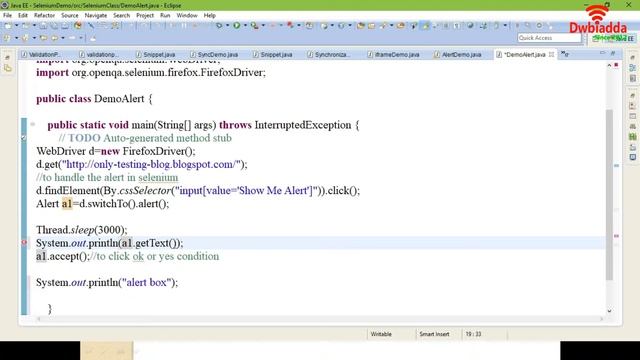Click the Save All toolbar icon
The height and width of the screenshot is (360, 640).
(54, 25)
